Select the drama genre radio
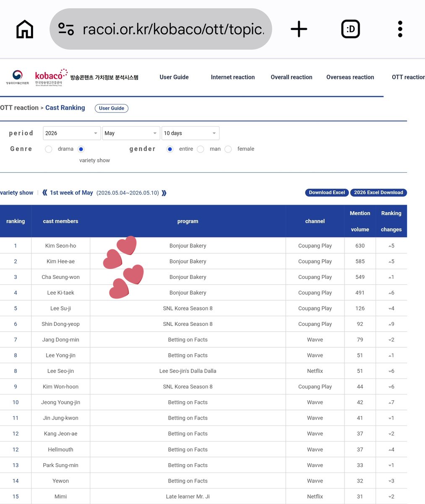 point(49,149)
